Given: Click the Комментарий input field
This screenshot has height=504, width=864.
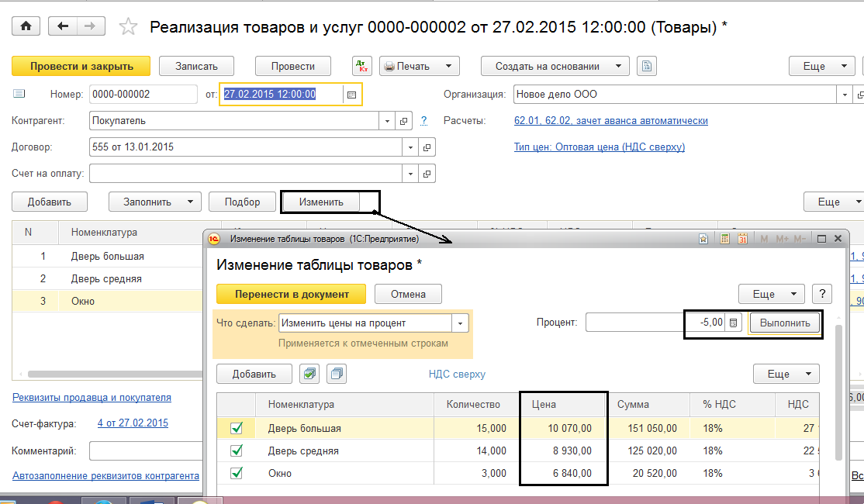Looking at the screenshot, I should [146, 450].
